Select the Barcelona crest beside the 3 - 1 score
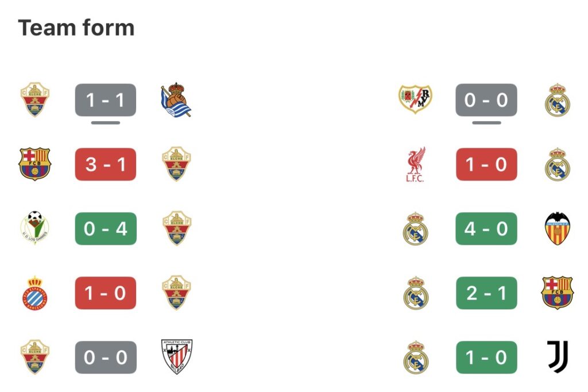The height and width of the screenshot is (392, 588). click(x=35, y=164)
